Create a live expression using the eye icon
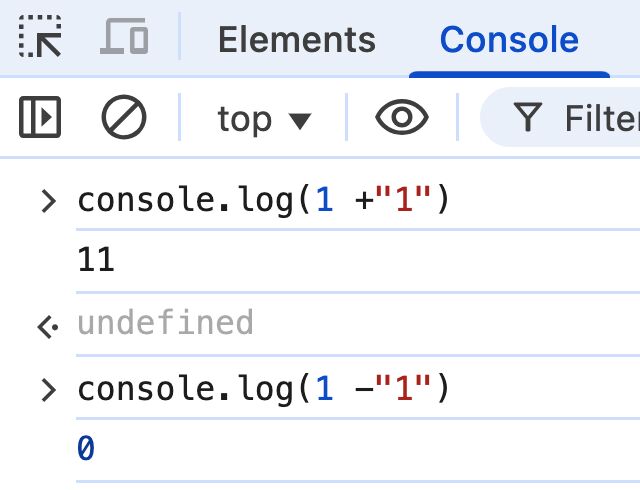The image size is (640, 490). coord(402,119)
